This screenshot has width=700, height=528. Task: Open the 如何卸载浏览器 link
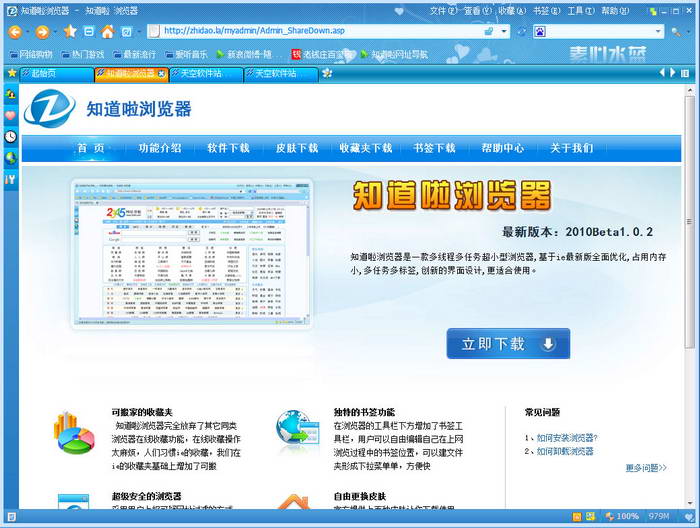click(x=565, y=451)
